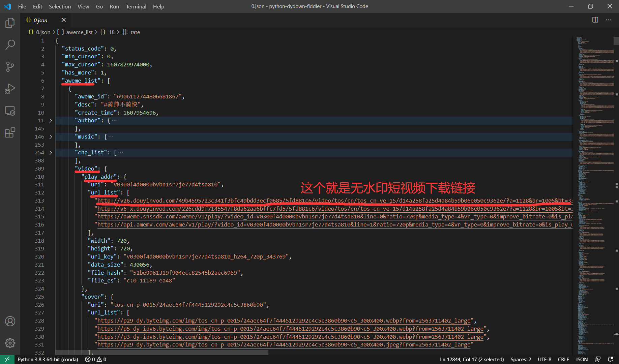
Task: Click the "desc" value #骑帅不骑快
Action: [x=121, y=105]
